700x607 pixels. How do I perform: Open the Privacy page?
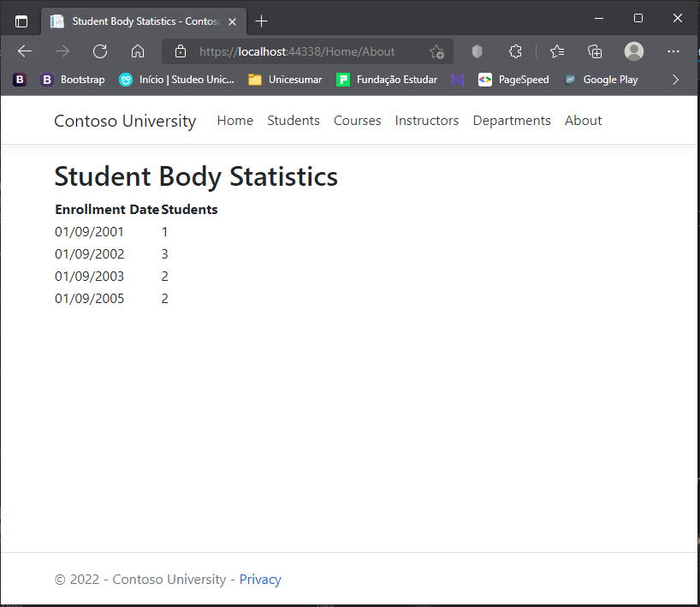(260, 579)
